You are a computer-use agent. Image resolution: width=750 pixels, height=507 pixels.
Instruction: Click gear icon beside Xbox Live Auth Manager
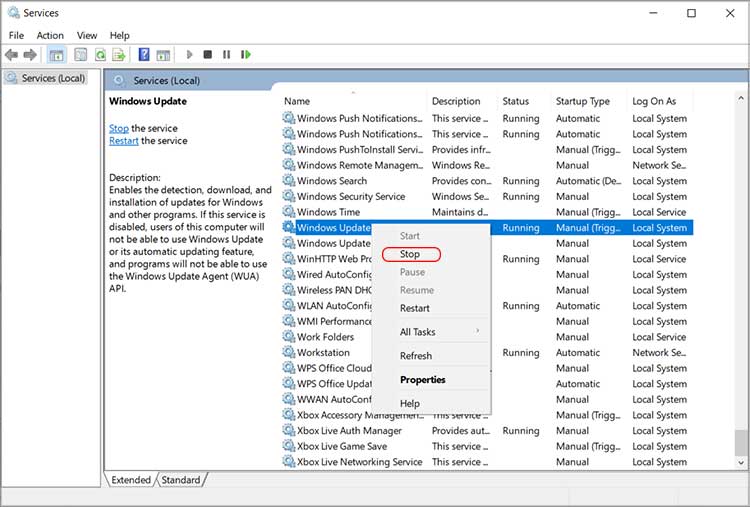[288, 430]
